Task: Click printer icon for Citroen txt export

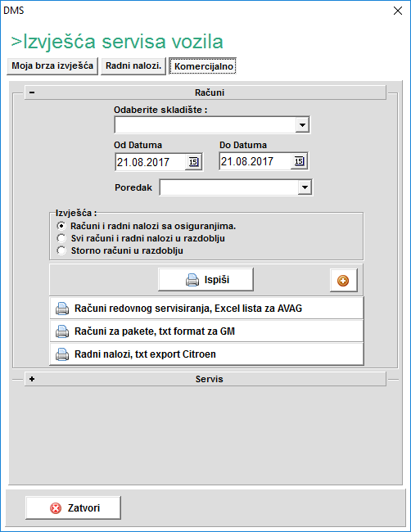Action: click(62, 354)
